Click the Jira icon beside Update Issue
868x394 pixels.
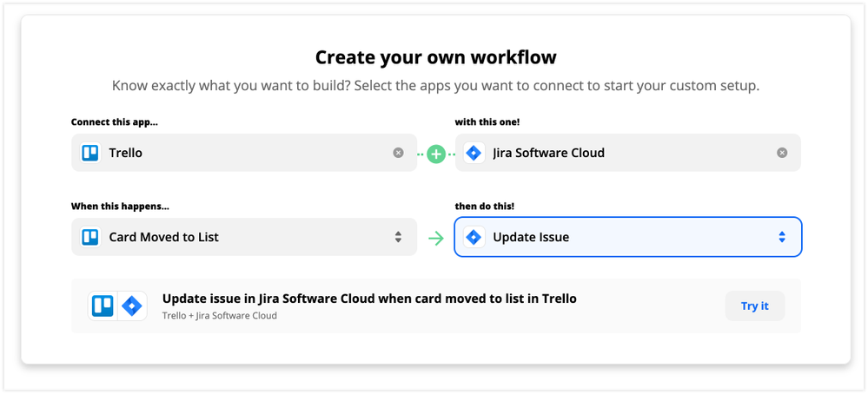point(474,237)
